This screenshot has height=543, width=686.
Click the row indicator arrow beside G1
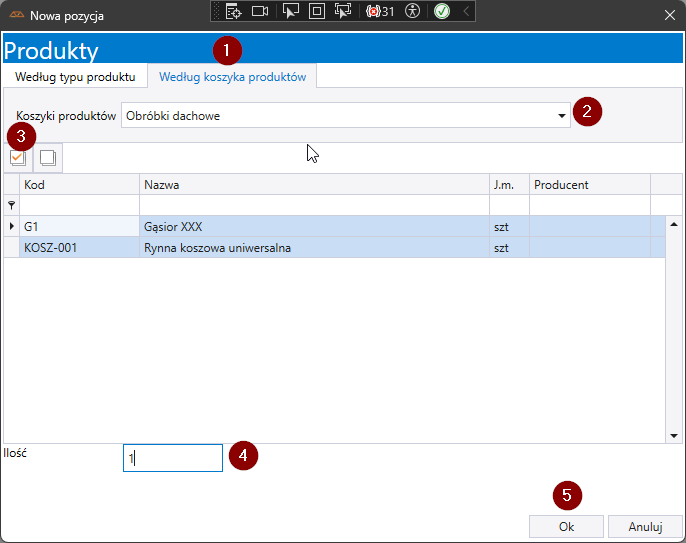[x=12, y=227]
